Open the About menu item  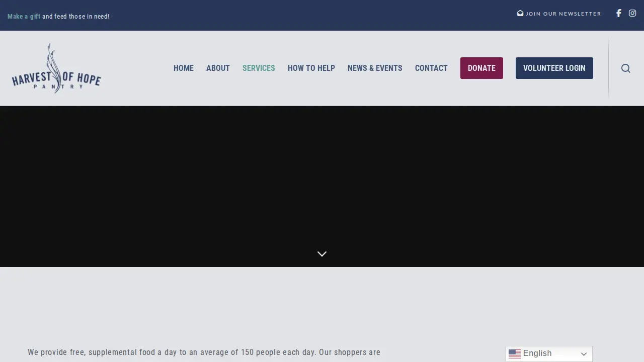click(x=218, y=68)
